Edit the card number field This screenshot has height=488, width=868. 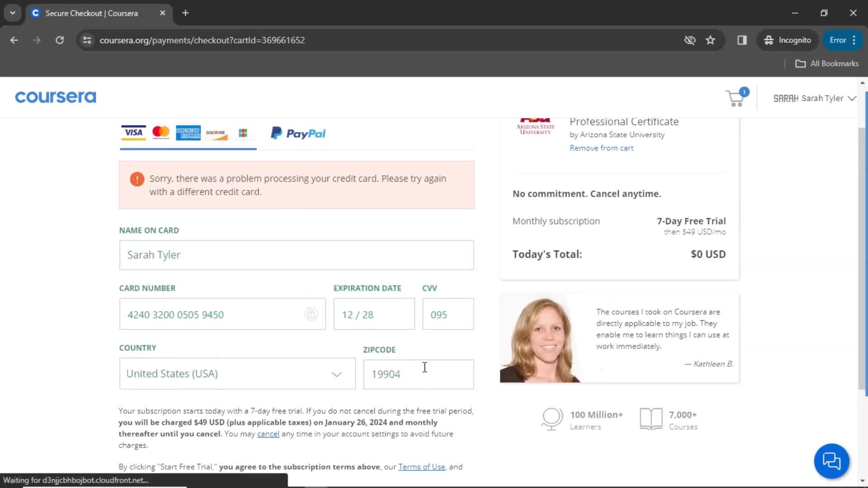(222, 314)
